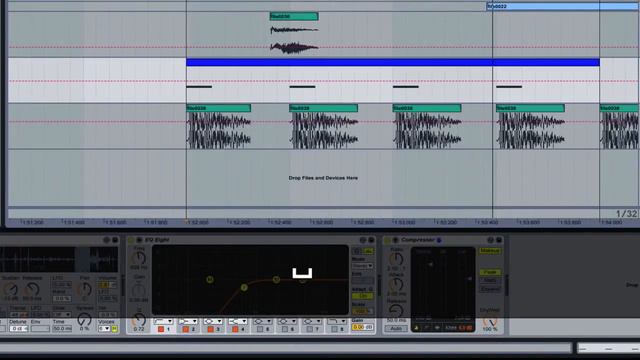
Task: Open band 8 filter type dropdown
Action: pos(337,322)
